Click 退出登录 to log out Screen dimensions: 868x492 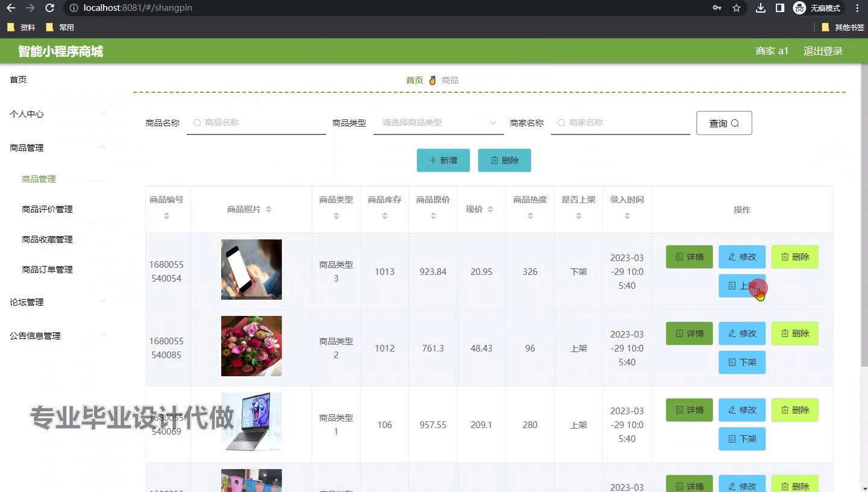click(823, 51)
